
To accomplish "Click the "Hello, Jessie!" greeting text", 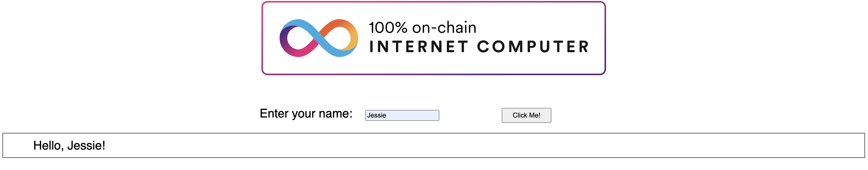I will coord(69,146).
